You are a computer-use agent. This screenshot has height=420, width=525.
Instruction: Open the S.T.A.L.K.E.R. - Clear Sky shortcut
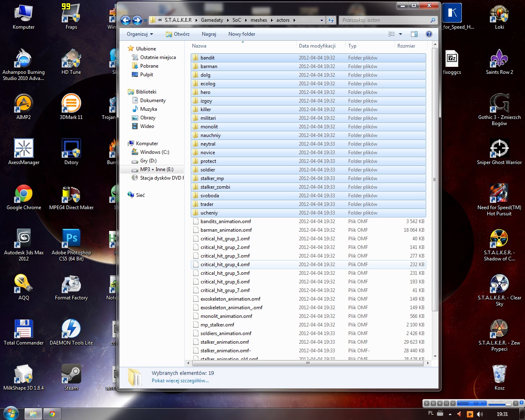tap(499, 290)
